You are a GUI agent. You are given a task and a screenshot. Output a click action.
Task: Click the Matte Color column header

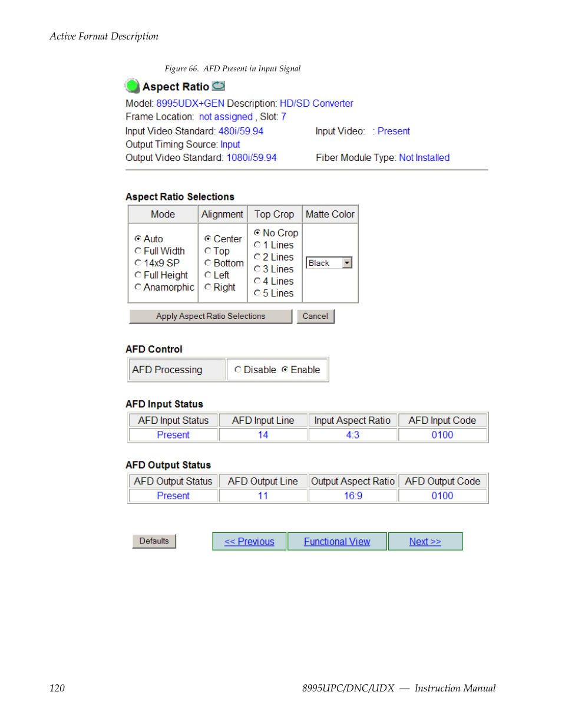point(330,215)
